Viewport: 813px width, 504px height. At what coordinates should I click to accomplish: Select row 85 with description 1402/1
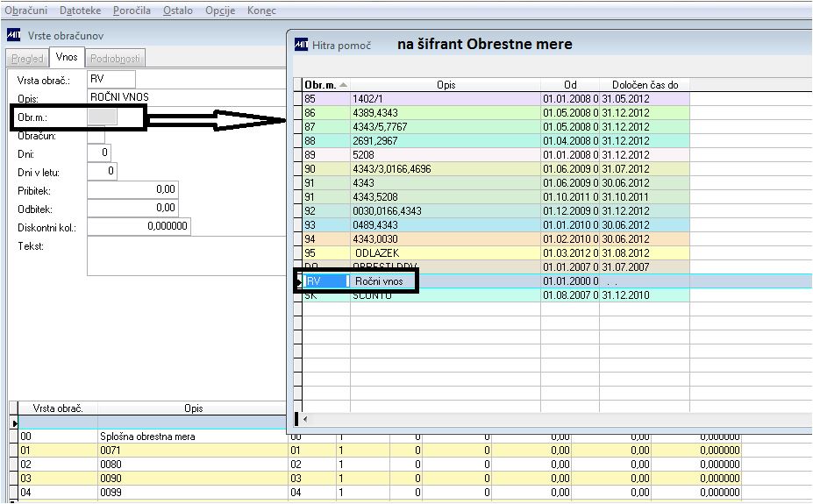[x=496, y=99]
